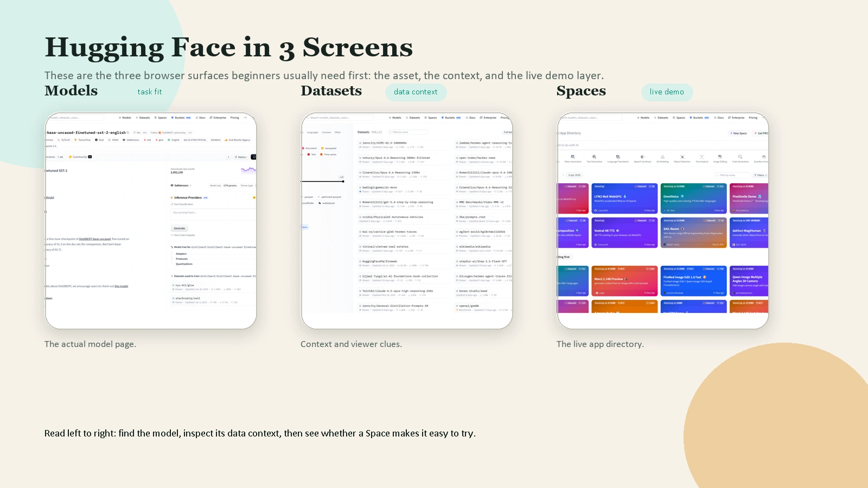This screenshot has width=868, height=488.
Task: Select the Speech Synthesis category icon
Action: (x=642, y=158)
